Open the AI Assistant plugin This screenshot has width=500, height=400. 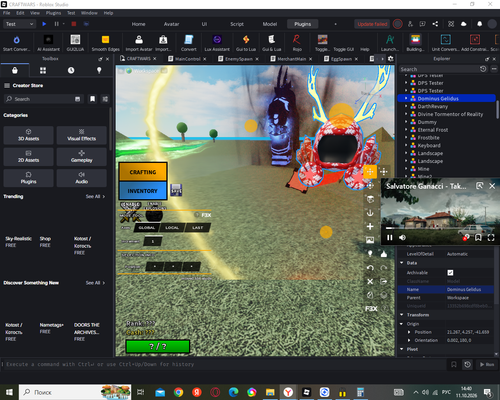48,43
